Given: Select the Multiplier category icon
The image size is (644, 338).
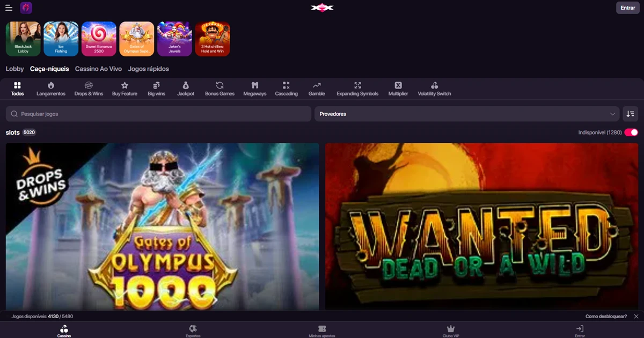Looking at the screenshot, I should click(x=398, y=89).
